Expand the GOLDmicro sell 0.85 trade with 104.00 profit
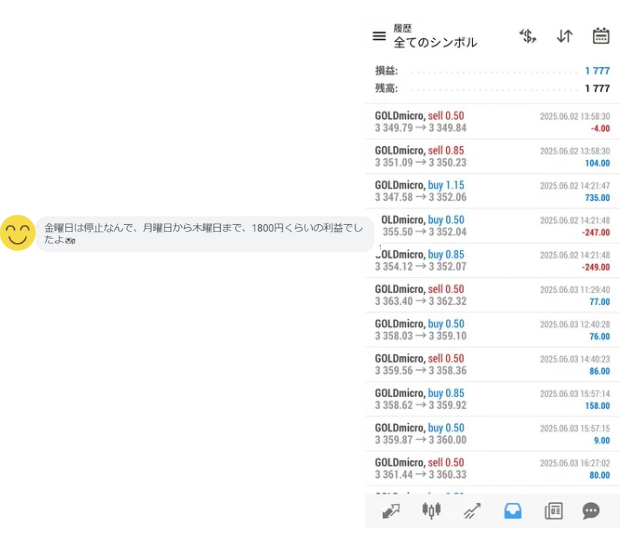 [x=492, y=156]
